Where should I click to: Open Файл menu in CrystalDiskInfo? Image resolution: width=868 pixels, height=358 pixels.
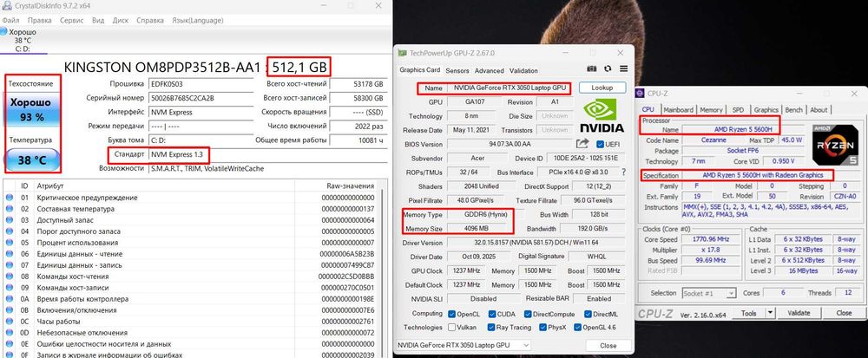click(x=10, y=21)
